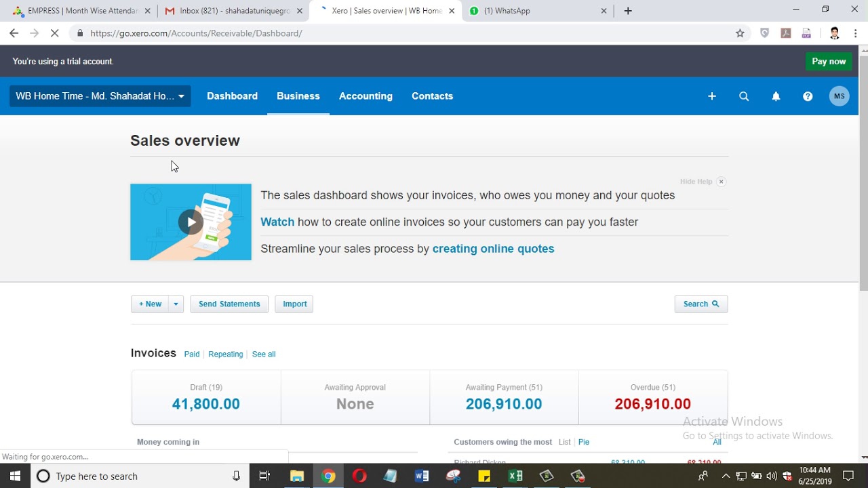Click the Adobe Acrobat extension icon

pos(786,33)
